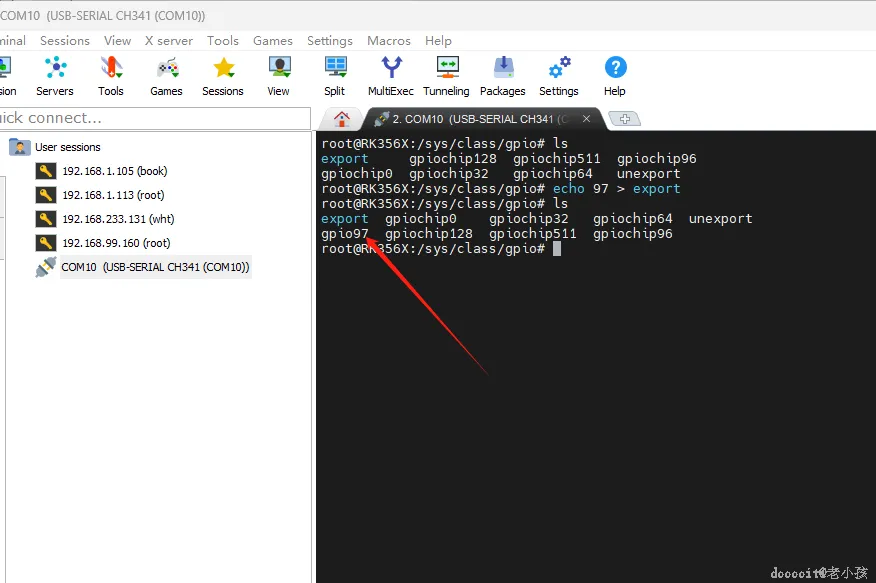The width and height of the screenshot is (876, 583).
Task: Click the View monitor icon
Action: [279, 68]
